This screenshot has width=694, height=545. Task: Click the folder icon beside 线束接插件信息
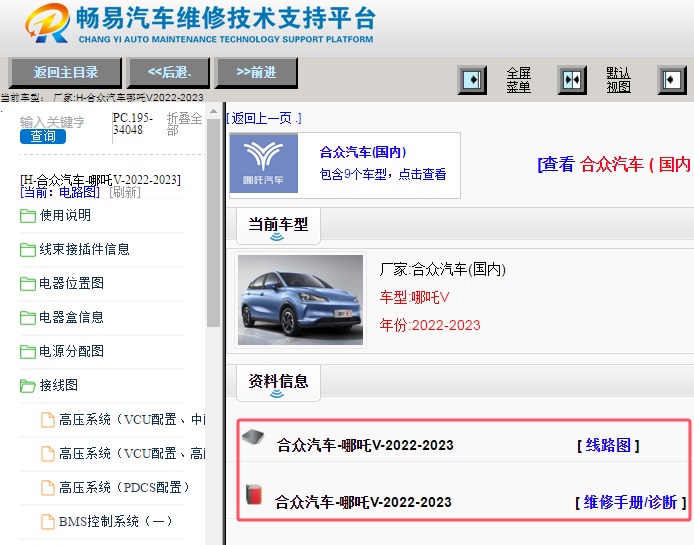28,250
